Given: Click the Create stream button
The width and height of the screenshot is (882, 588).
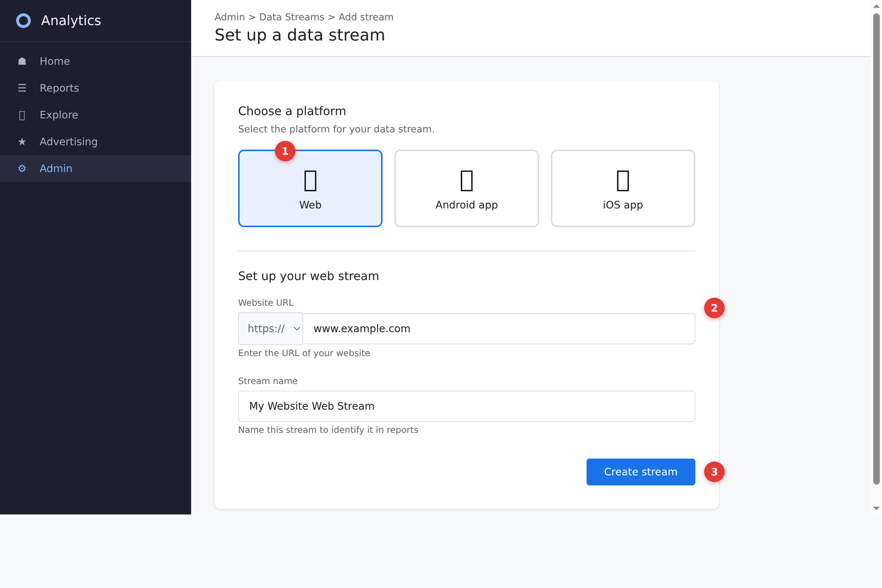Looking at the screenshot, I should (x=640, y=472).
